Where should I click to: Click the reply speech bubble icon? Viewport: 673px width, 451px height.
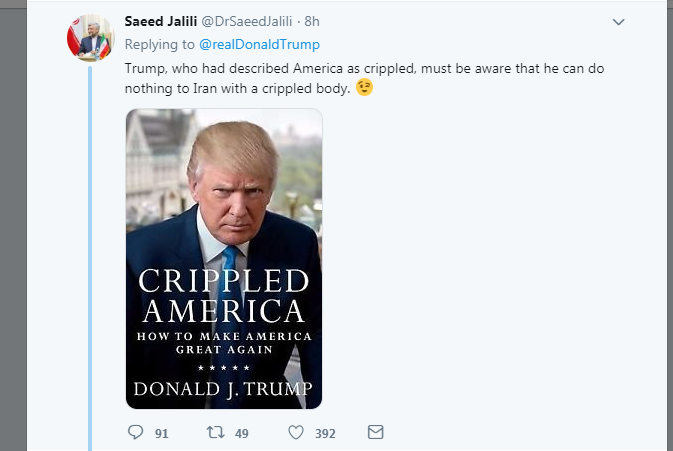(136, 432)
